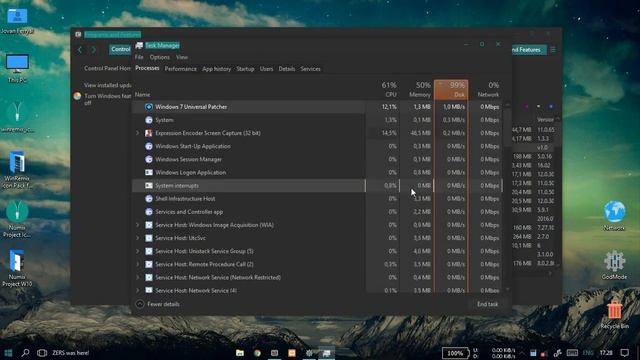Click Control Panel Home link in Programs window

pyautogui.click(x=107, y=68)
